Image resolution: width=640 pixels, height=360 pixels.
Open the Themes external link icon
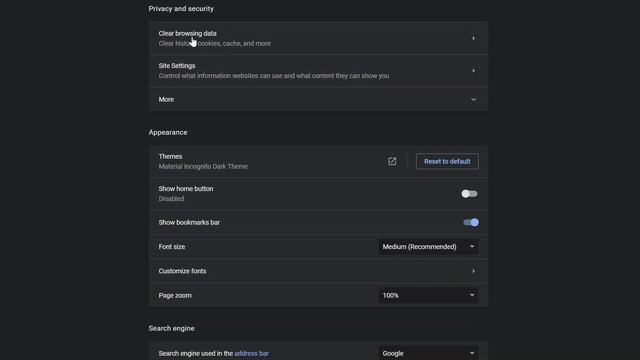(392, 161)
